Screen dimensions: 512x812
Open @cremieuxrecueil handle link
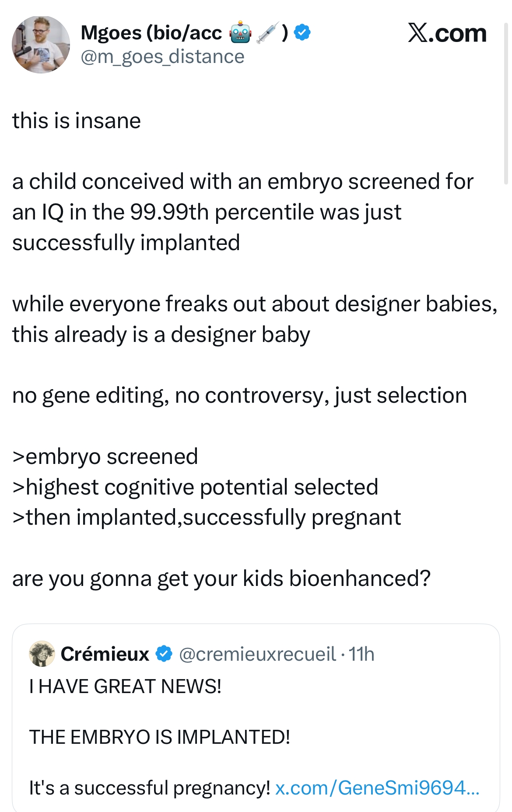click(x=258, y=654)
